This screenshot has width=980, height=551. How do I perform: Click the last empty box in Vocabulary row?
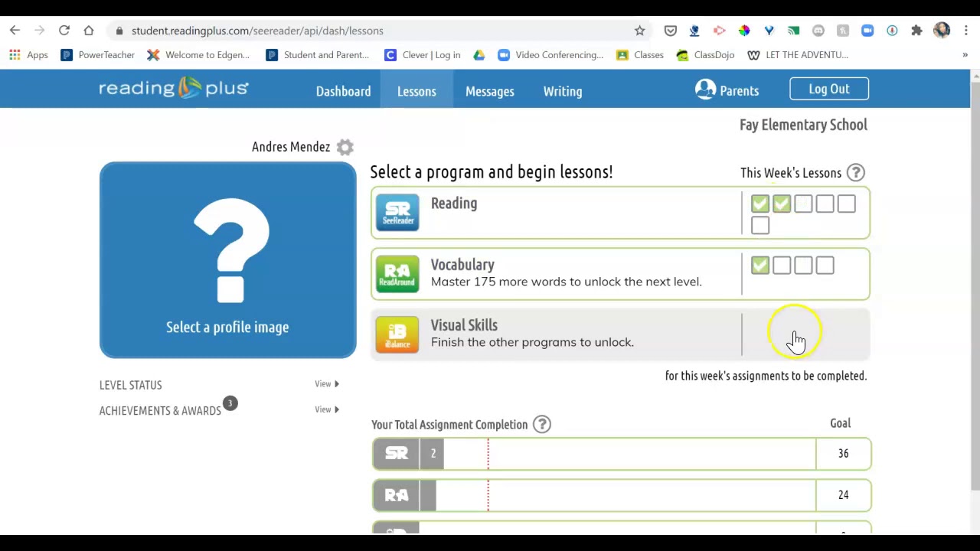coord(825,265)
